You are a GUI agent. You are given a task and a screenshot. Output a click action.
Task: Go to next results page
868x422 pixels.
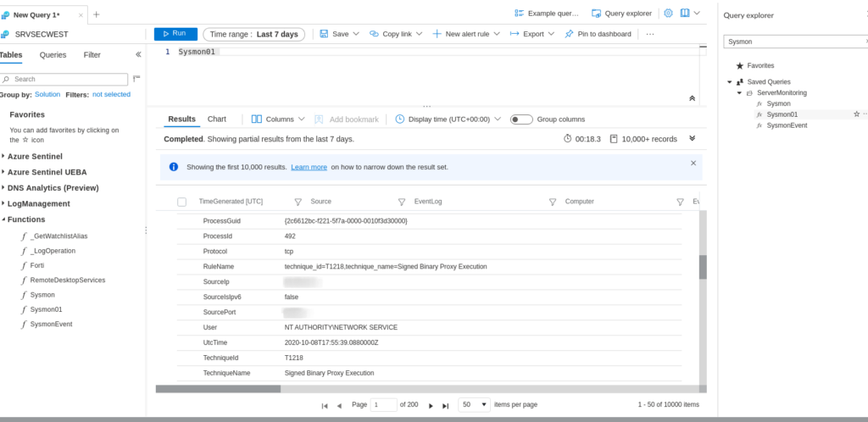click(431, 405)
